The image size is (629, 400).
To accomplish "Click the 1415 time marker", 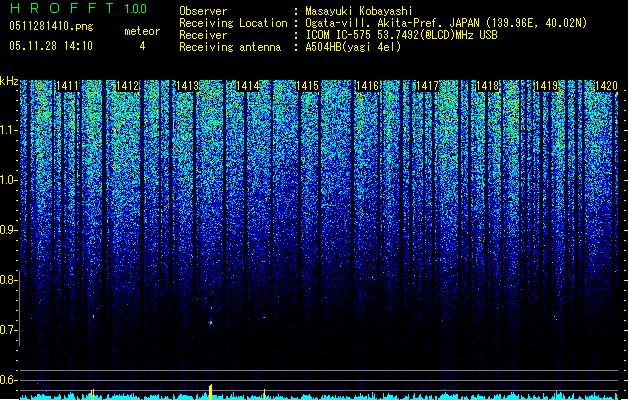I will pos(307,86).
